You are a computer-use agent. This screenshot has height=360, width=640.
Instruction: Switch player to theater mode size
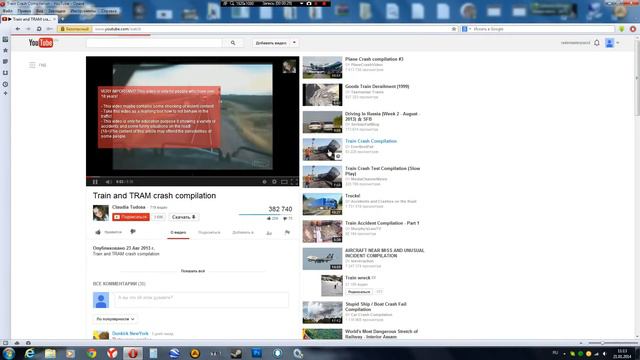[x=284, y=182]
